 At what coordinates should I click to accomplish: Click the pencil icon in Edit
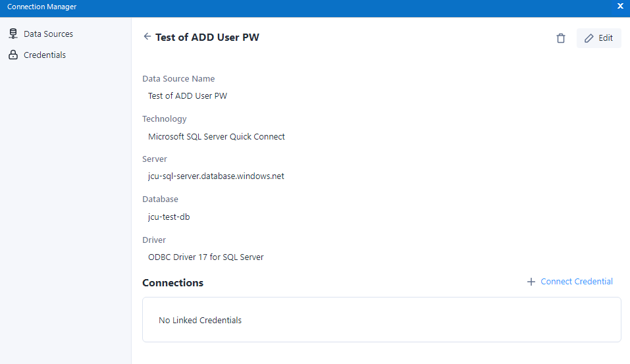(589, 38)
